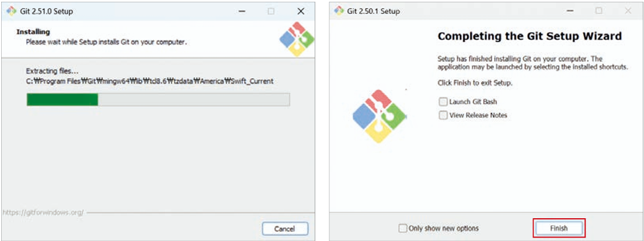Open the gitforwindows.org link
The width and height of the screenshot is (644, 241).
tap(43, 212)
